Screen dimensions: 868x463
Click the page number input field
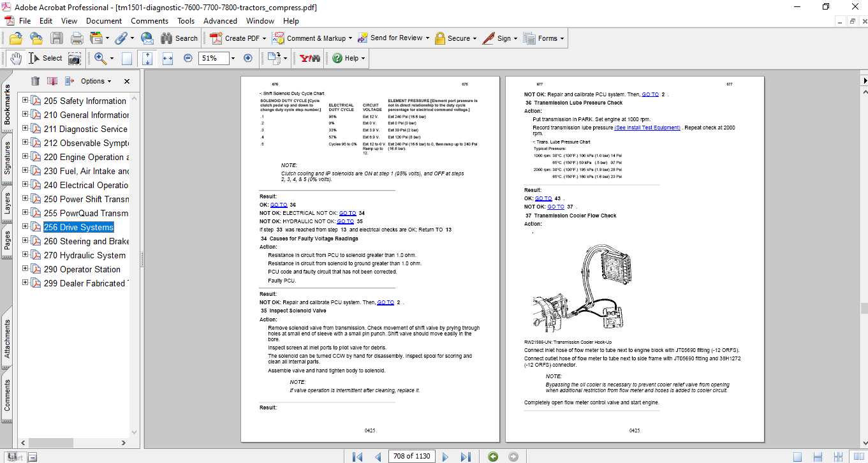pos(412,457)
